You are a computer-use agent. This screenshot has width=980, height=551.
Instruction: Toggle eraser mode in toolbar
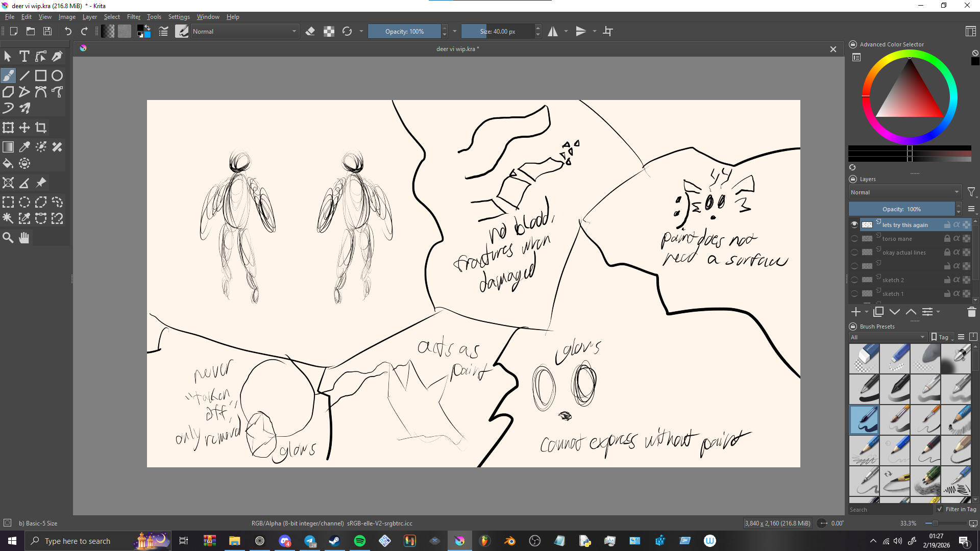coord(310,32)
